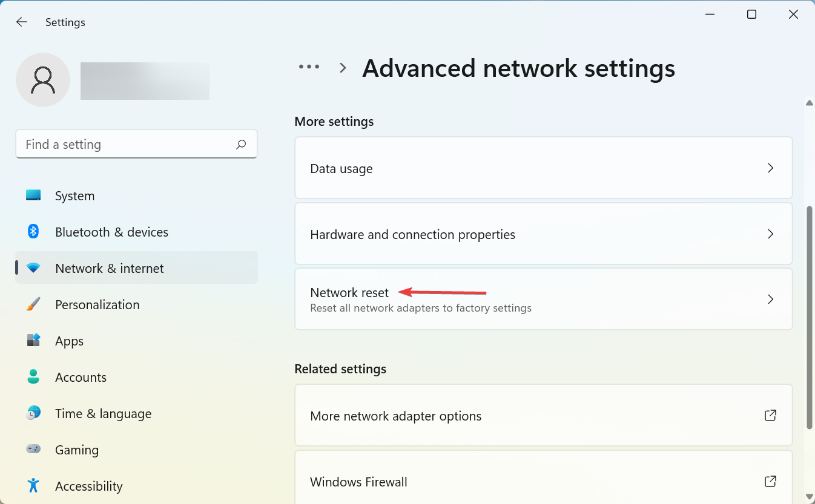Open Network reset chevron arrow

click(770, 299)
